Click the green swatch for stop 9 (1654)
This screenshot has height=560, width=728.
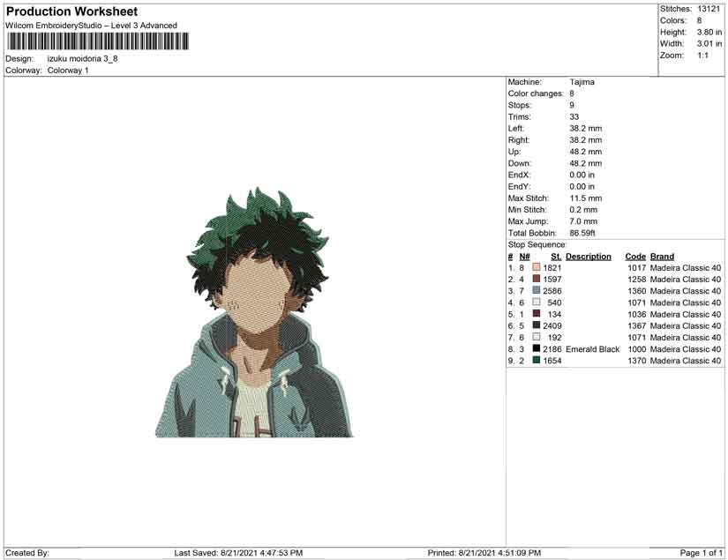(537, 360)
